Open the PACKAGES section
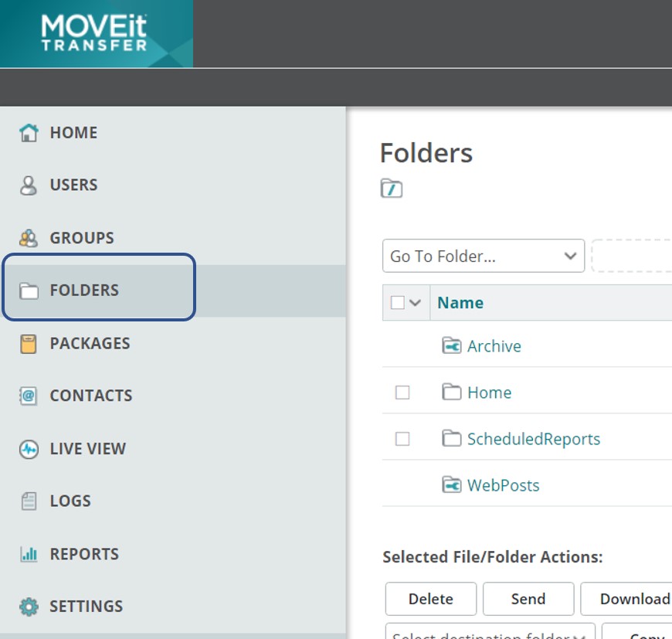The width and height of the screenshot is (672, 639). [90, 344]
